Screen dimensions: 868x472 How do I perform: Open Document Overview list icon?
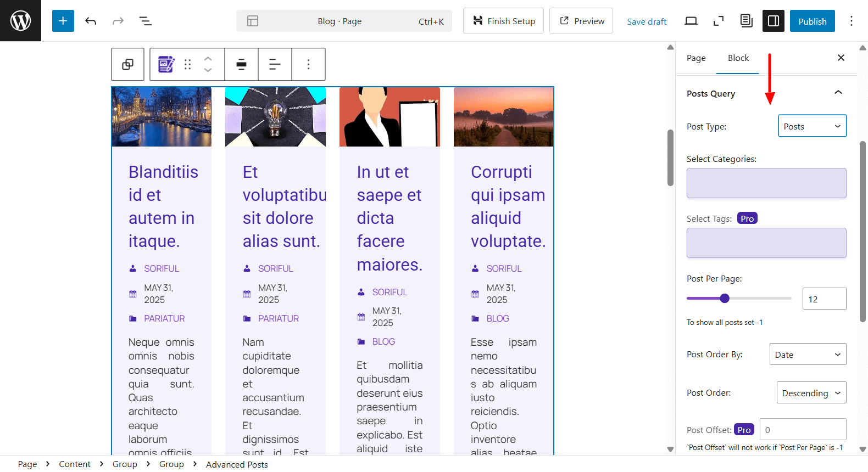pyautogui.click(x=145, y=21)
